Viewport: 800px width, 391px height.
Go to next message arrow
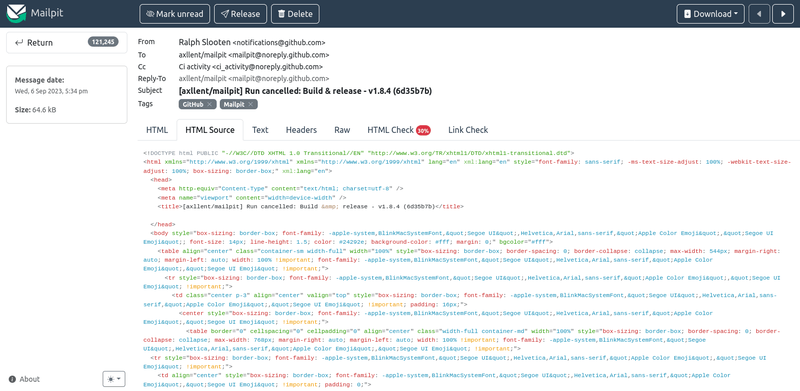[x=783, y=14]
